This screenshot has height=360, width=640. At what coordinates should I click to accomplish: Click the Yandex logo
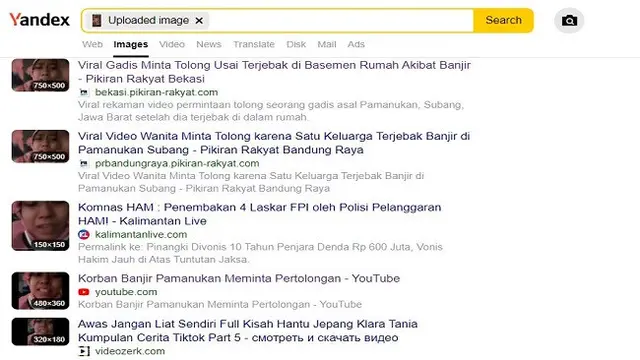(x=40, y=20)
